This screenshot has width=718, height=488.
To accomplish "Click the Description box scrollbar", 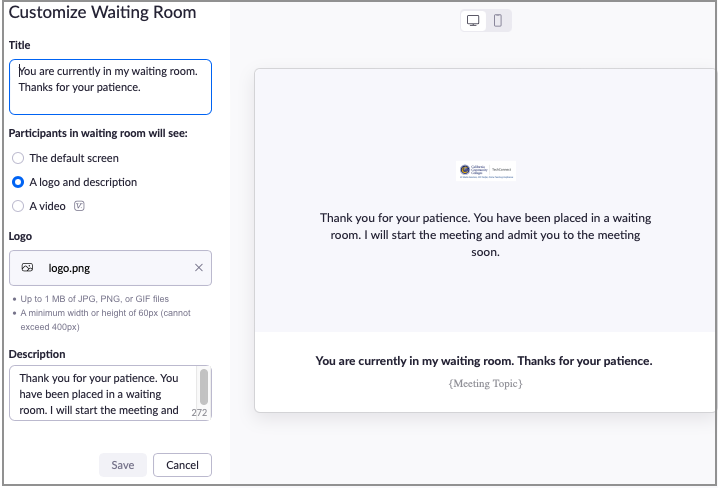I will click(x=204, y=385).
